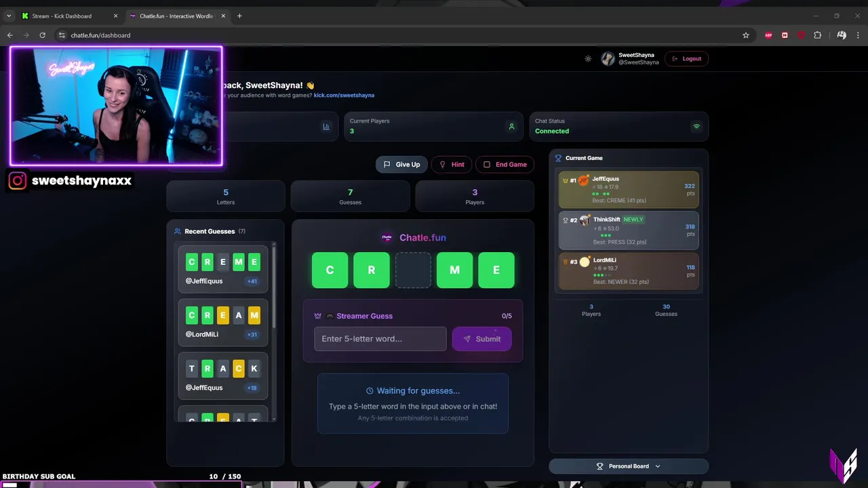Viewport: 868px width, 488px height.
Task: Click the Chatle.fun logo icon
Action: 387,238
